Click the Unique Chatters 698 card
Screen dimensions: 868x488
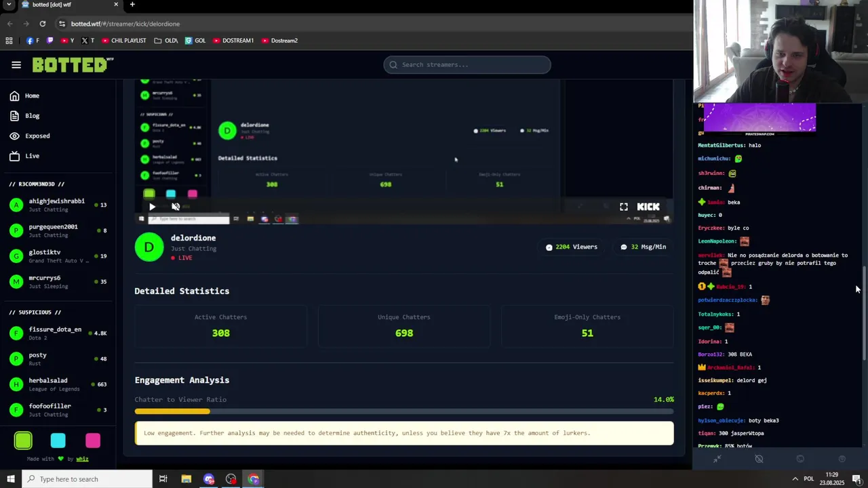point(404,326)
